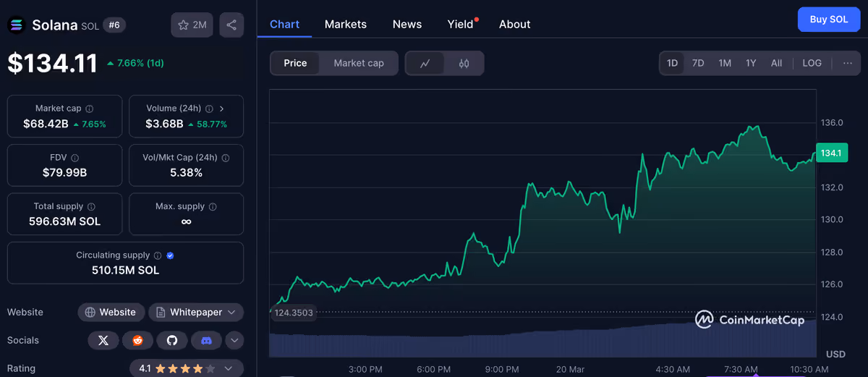Click the 20 Mar date axis label
Image resolution: width=868 pixels, height=377 pixels.
(570, 369)
